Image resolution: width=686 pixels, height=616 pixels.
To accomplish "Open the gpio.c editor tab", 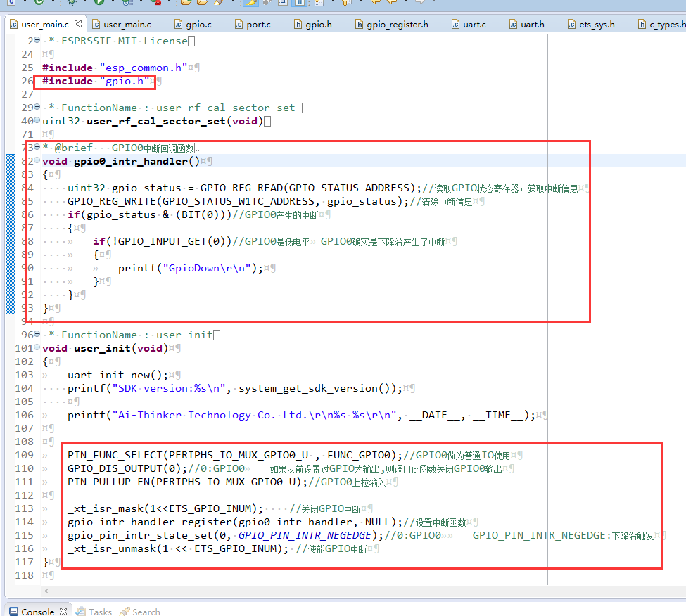I will pos(193,25).
